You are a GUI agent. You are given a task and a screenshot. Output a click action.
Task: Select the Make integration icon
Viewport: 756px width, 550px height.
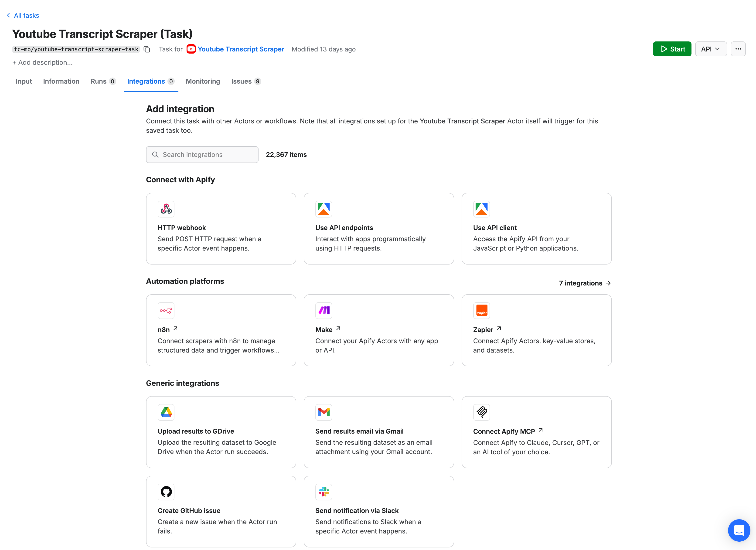(x=324, y=310)
